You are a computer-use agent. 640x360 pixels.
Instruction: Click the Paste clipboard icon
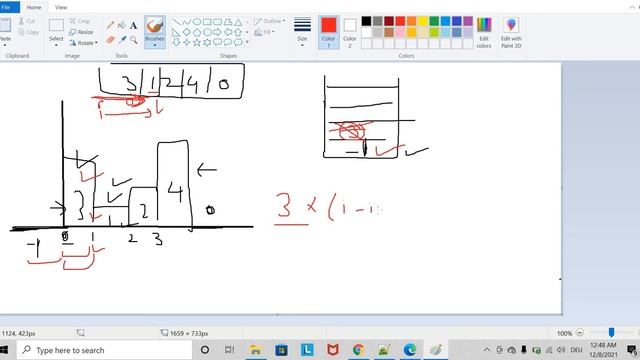5,25
